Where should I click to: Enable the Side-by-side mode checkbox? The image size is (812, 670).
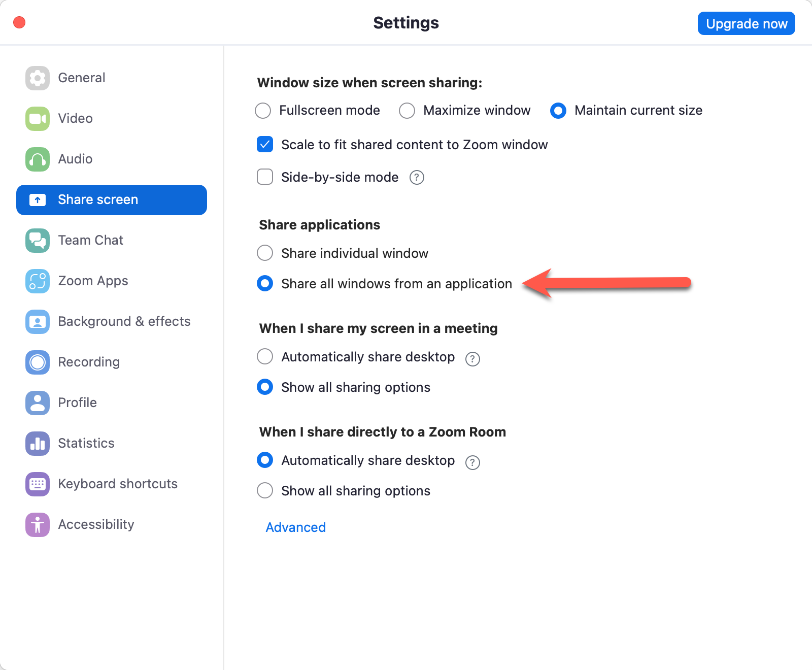(265, 177)
